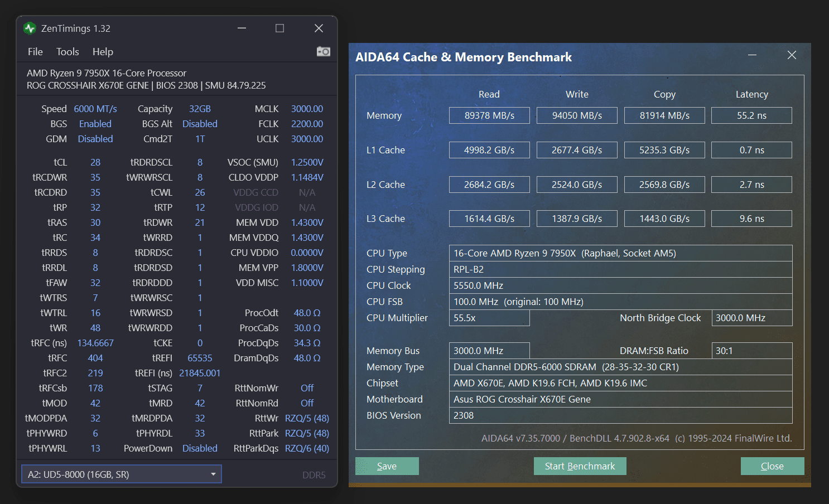The image size is (829, 504).
Task: Expand the A2: UD5-8000 module dropdown
Action: click(x=122, y=474)
